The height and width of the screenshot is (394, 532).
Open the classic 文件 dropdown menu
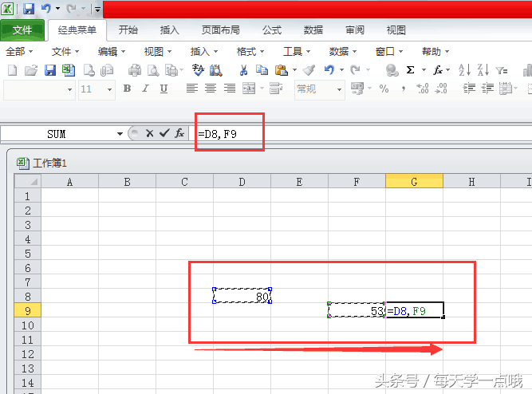tap(65, 52)
